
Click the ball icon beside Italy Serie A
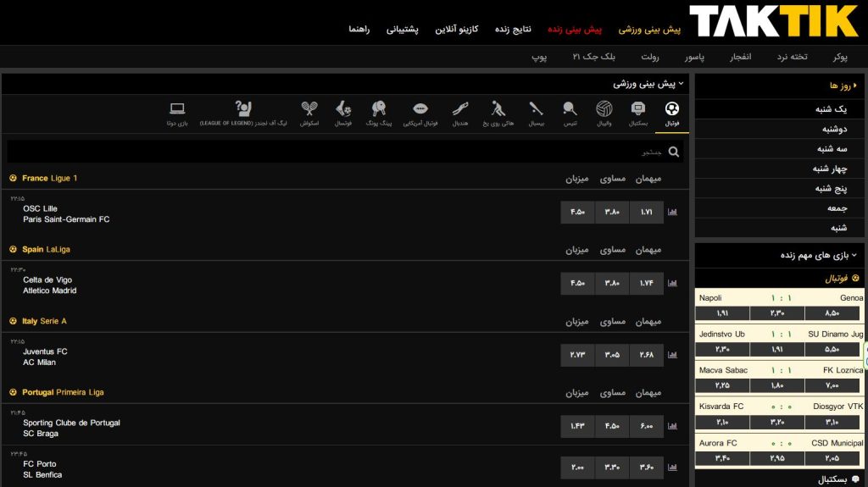point(13,321)
